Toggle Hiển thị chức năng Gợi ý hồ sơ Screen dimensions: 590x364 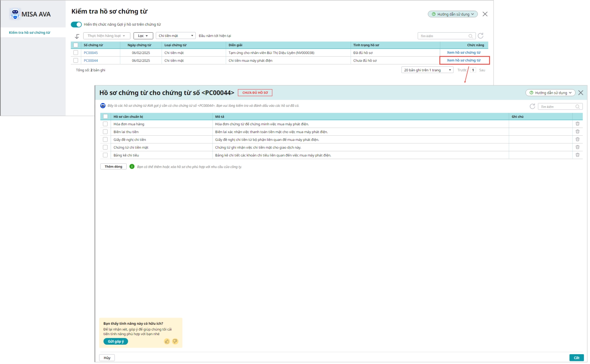pyautogui.click(x=76, y=24)
